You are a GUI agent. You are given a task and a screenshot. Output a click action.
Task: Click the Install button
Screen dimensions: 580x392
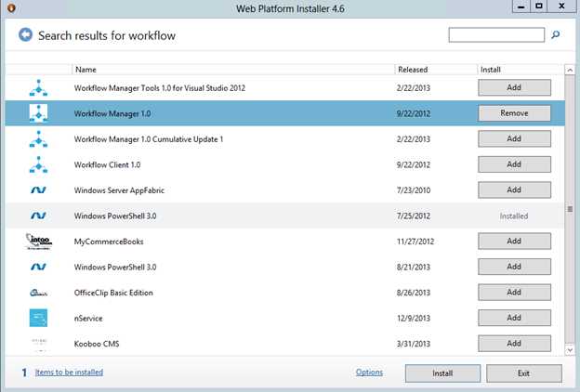click(x=442, y=373)
